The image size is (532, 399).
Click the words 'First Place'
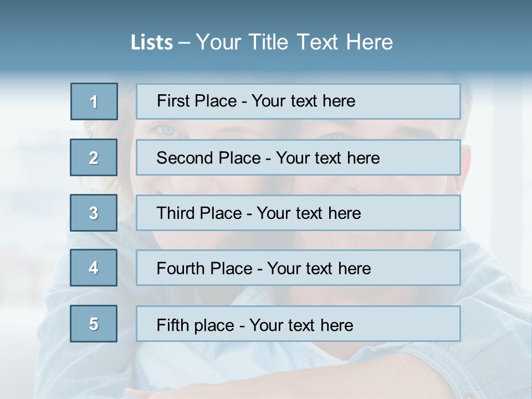click(197, 101)
